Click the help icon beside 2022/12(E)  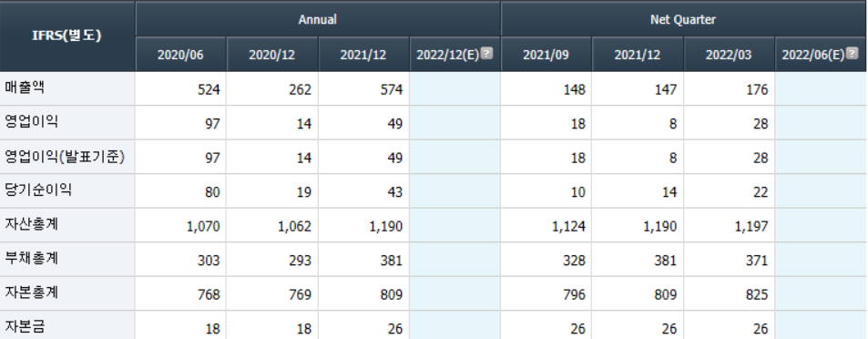pyautogui.click(x=486, y=53)
